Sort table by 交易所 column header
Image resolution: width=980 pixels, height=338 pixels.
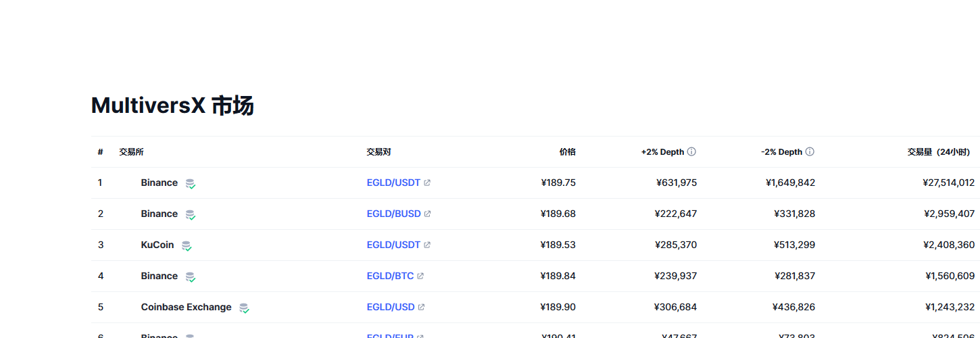tap(131, 152)
